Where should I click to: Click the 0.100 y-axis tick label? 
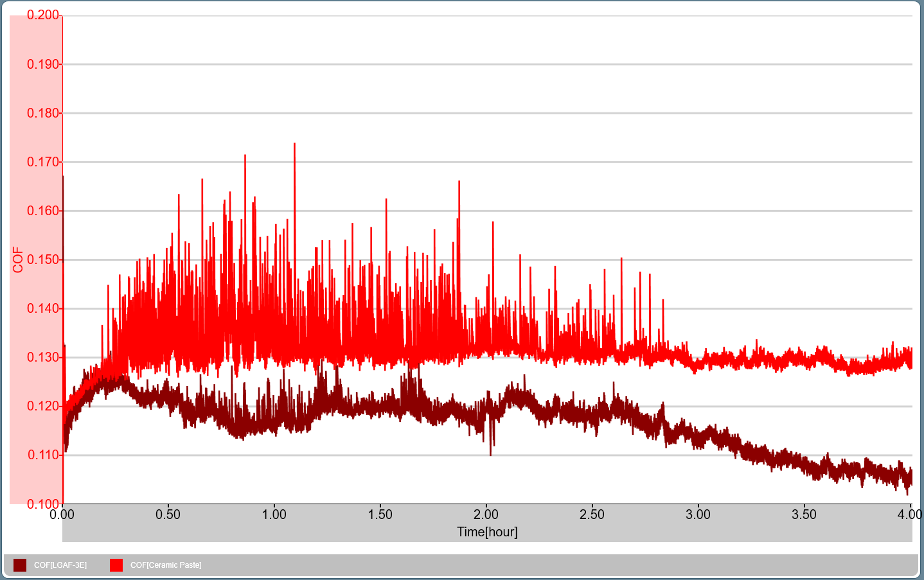[x=43, y=504]
